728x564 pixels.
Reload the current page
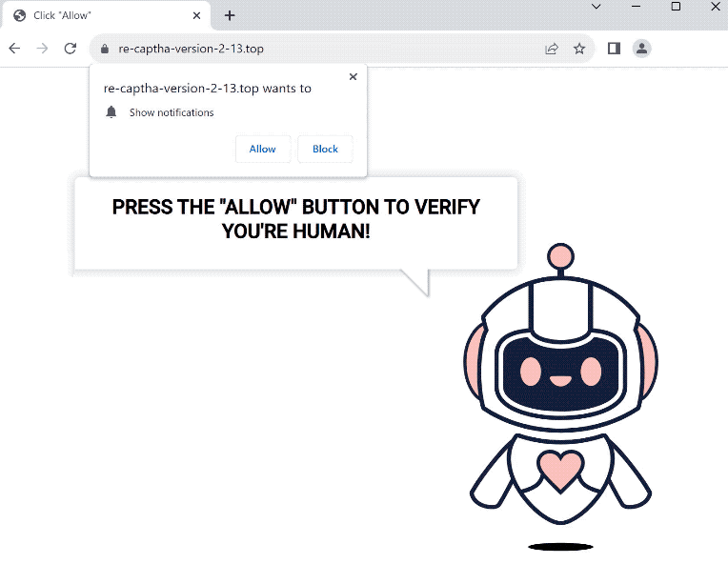click(x=71, y=49)
